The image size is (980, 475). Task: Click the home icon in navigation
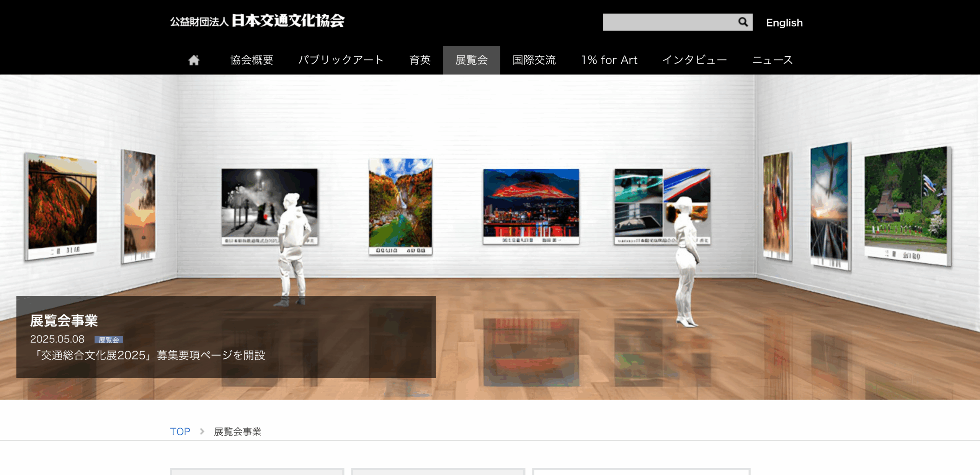click(x=194, y=60)
